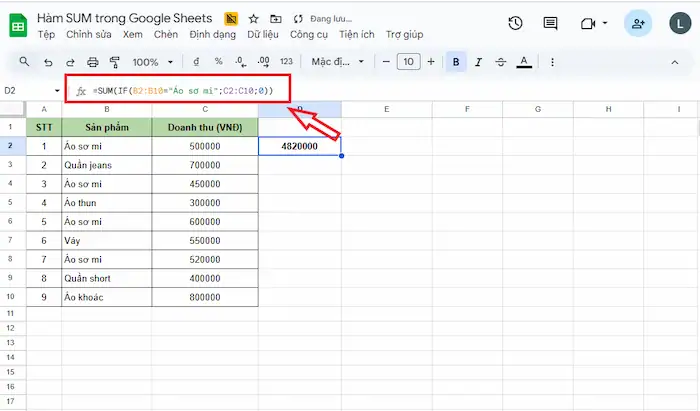
Task: Star this spreadsheet document
Action: [254, 19]
